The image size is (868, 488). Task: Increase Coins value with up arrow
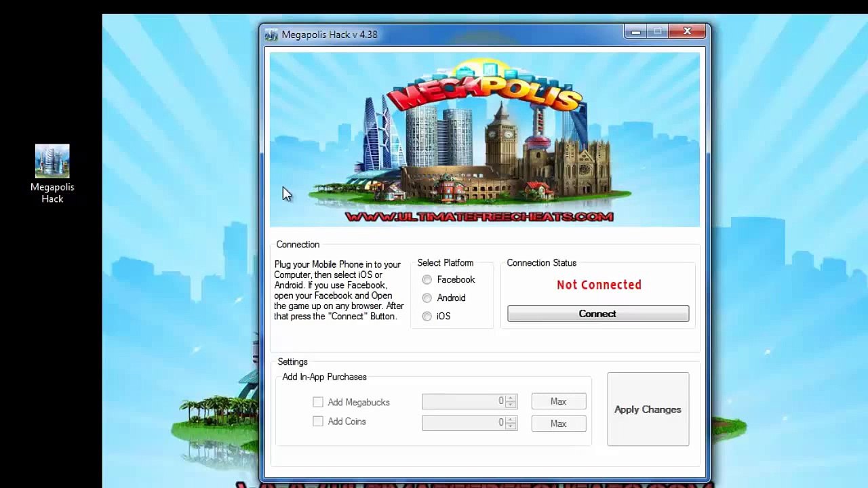[511, 419]
